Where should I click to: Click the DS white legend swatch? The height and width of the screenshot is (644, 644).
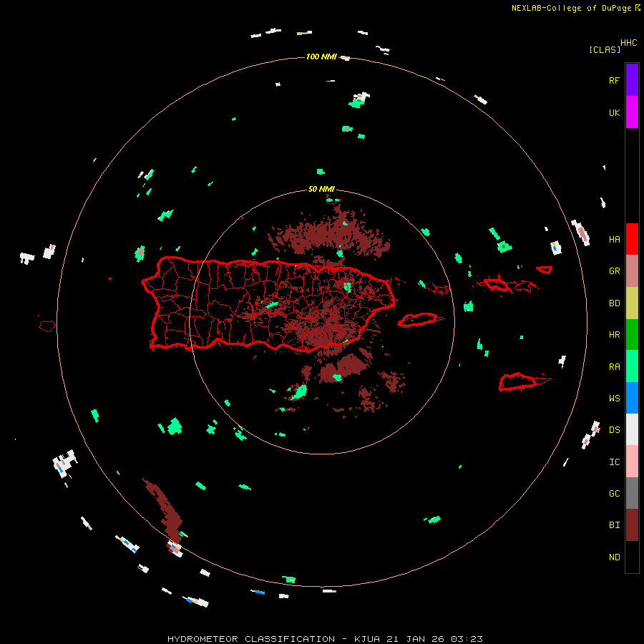632,429
